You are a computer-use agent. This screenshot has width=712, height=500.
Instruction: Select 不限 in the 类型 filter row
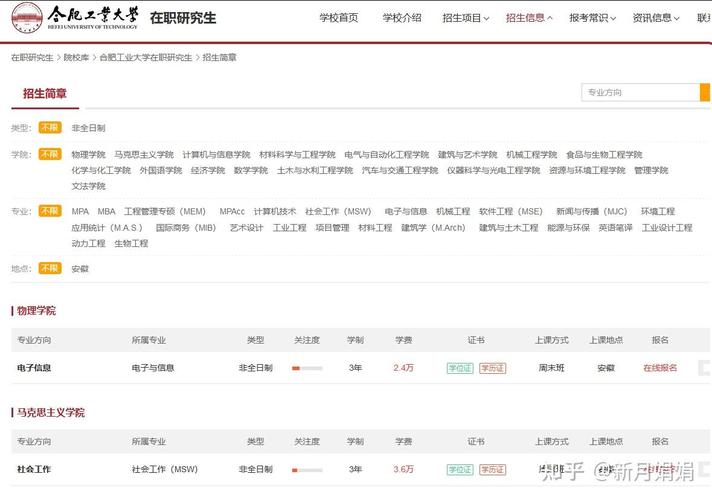tap(50, 128)
